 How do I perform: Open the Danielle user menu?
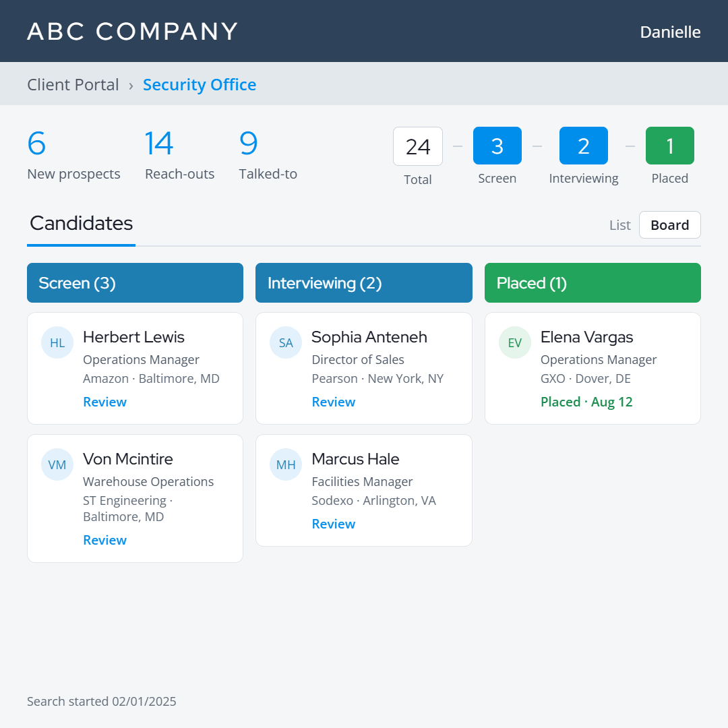[x=671, y=32]
